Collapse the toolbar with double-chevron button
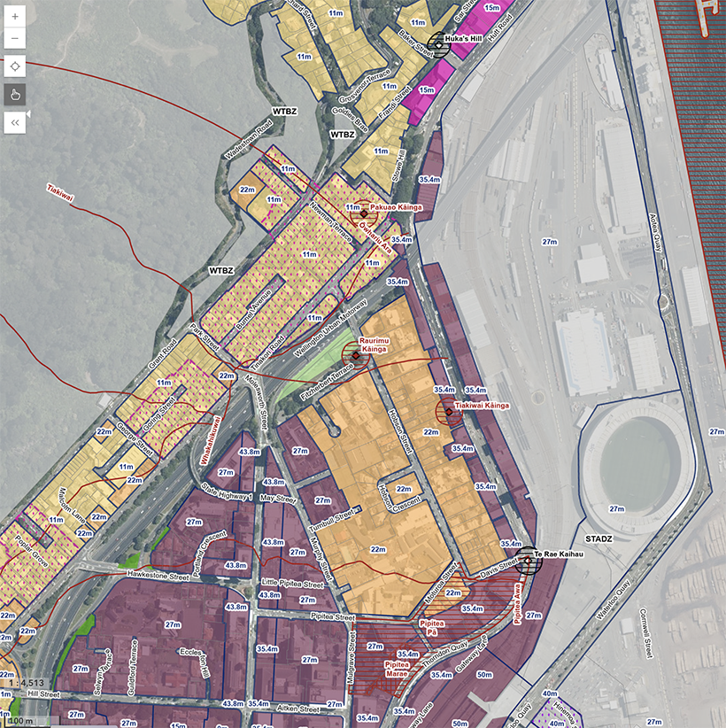Image resolution: width=726 pixels, height=728 pixels. pos(15,121)
